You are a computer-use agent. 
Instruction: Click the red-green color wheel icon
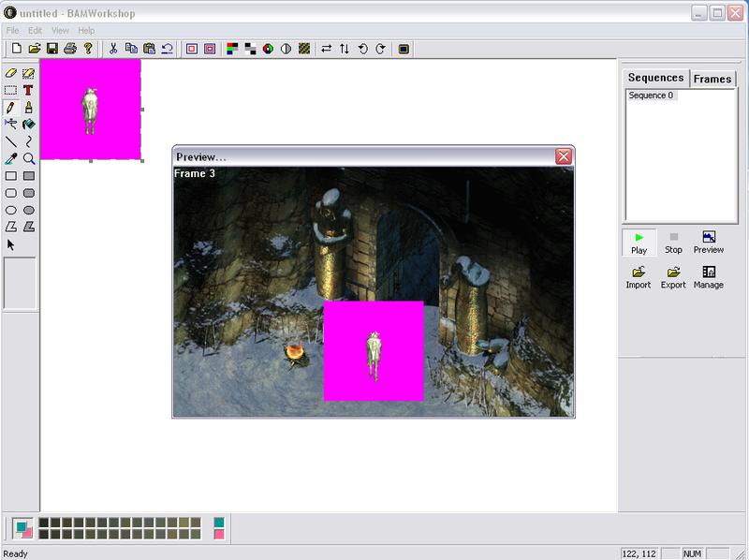point(268,49)
